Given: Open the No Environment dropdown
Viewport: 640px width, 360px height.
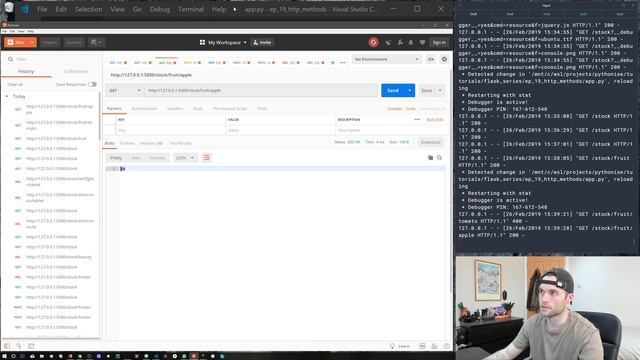Looking at the screenshot, I should [x=386, y=59].
